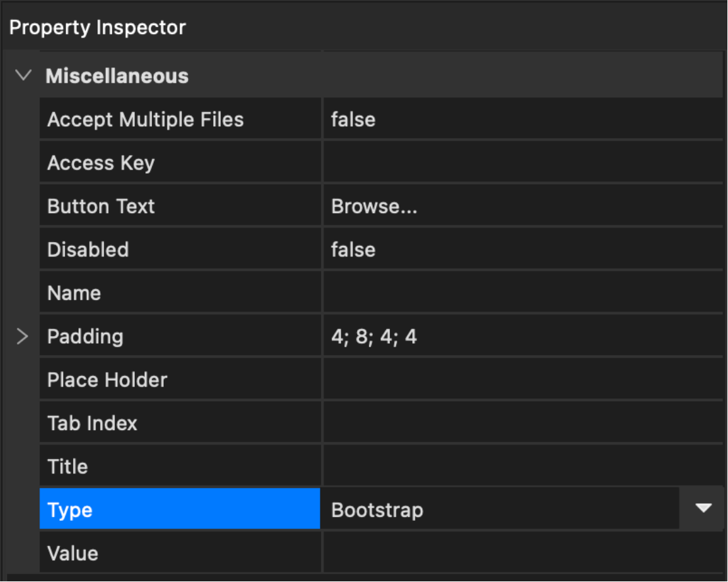The image size is (728, 582).
Task: Select the Button Text property label
Action: point(101,206)
